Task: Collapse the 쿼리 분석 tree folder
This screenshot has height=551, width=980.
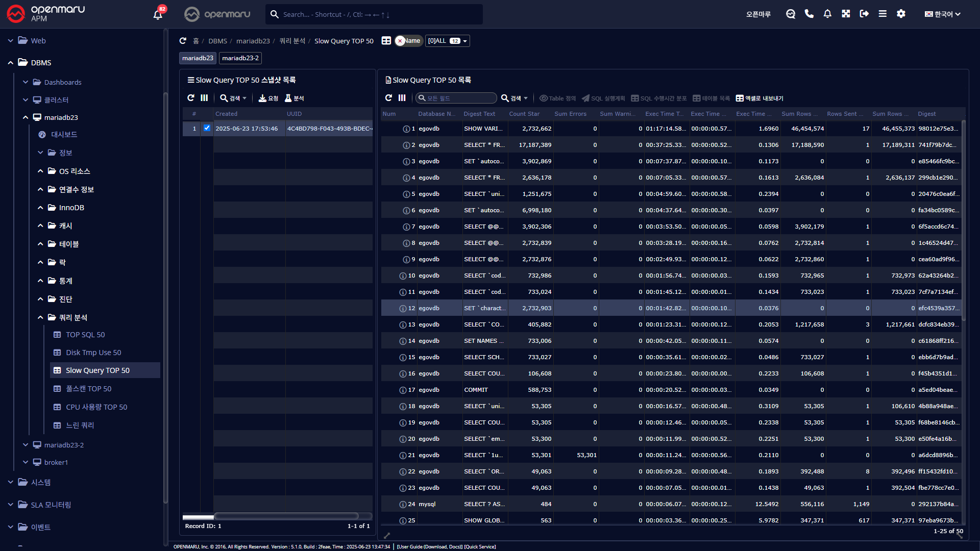Action: [40, 317]
